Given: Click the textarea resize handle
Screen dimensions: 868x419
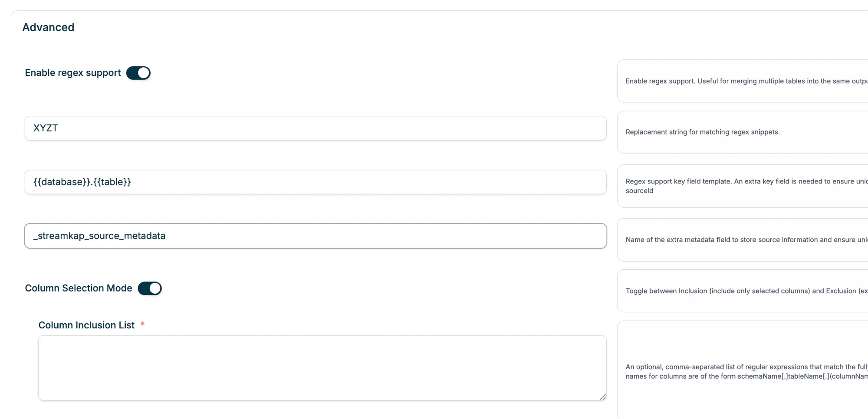Looking at the screenshot, I should 603,397.
